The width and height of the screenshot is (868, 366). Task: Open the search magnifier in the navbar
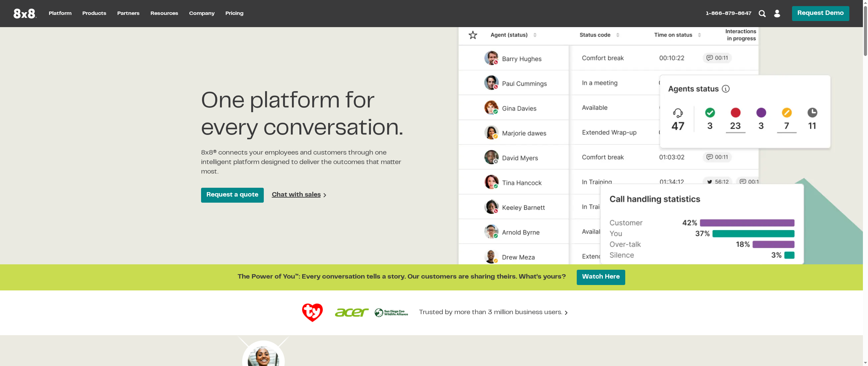762,13
